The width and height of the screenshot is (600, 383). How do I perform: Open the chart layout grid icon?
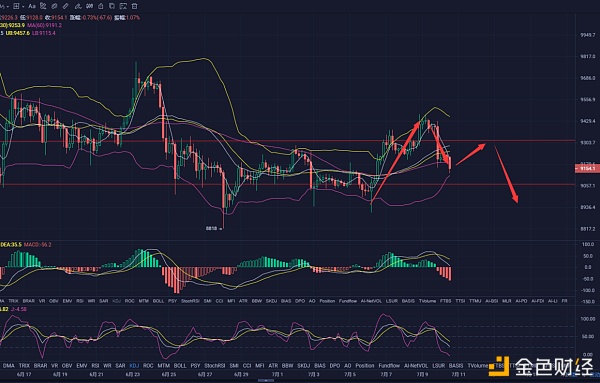(x=16, y=6)
